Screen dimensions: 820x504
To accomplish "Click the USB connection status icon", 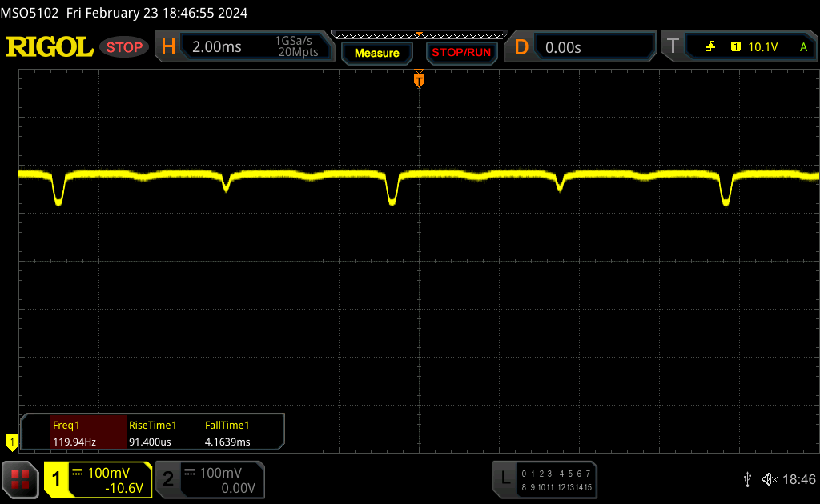I will [x=747, y=479].
